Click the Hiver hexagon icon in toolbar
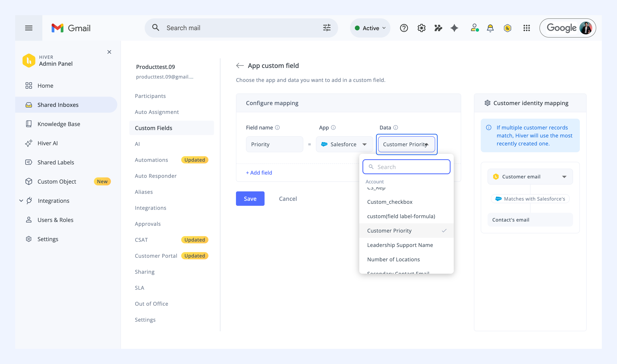This screenshot has width=617, height=364. pyautogui.click(x=507, y=28)
